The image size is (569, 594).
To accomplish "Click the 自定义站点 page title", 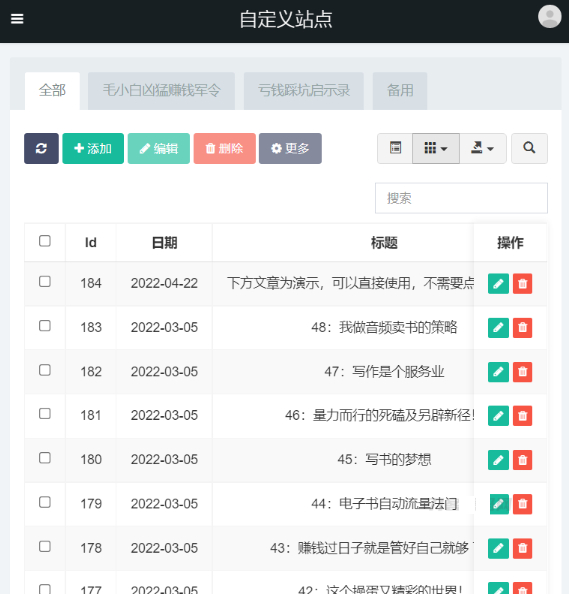I will tap(286, 19).
